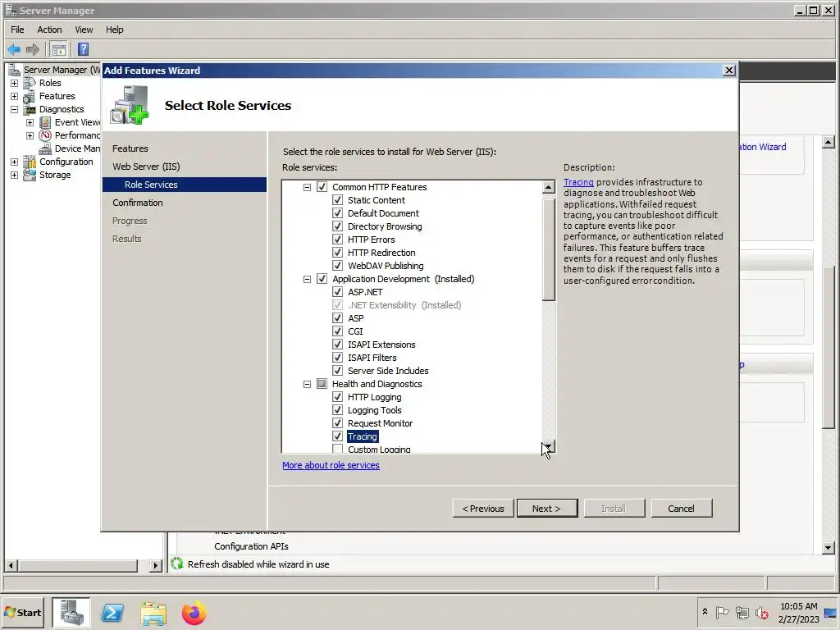The width and height of the screenshot is (840, 630).
Task: Click the refresh icon in the status area
Action: 177,564
